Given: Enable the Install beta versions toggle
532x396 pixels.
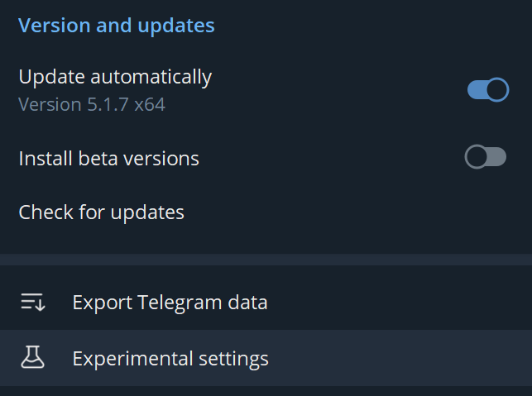Looking at the screenshot, I should (486, 157).
